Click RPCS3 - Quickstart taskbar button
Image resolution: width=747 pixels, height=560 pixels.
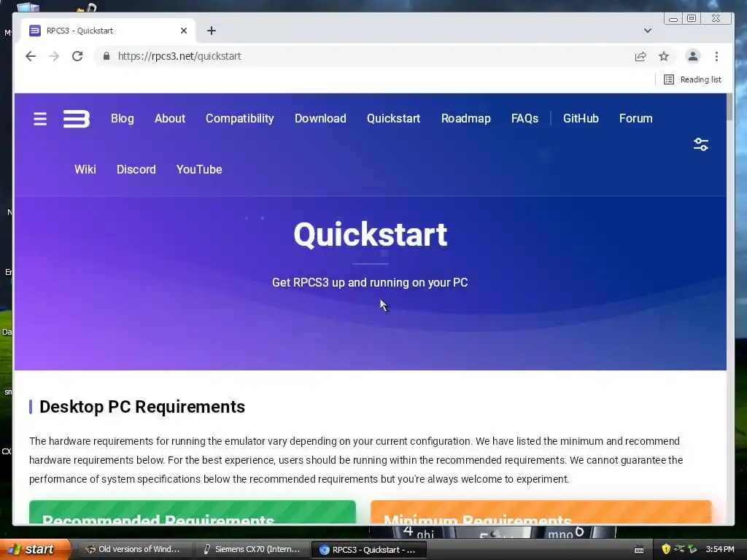[x=368, y=550]
